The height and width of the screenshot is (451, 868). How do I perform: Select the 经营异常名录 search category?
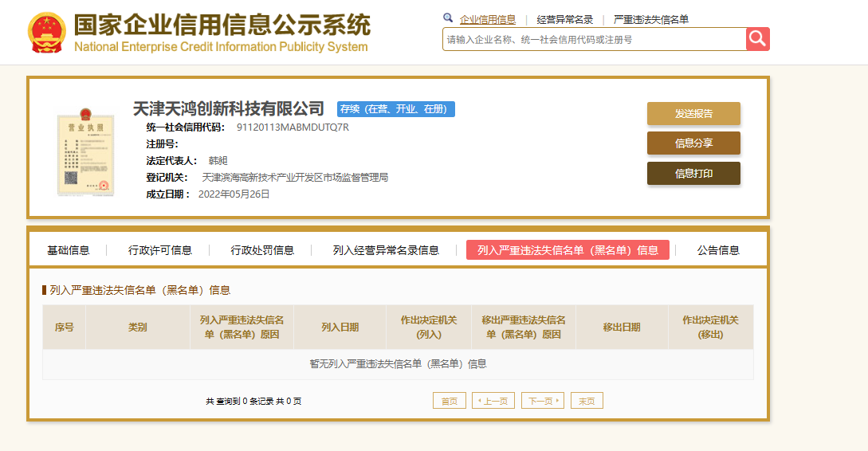564,20
